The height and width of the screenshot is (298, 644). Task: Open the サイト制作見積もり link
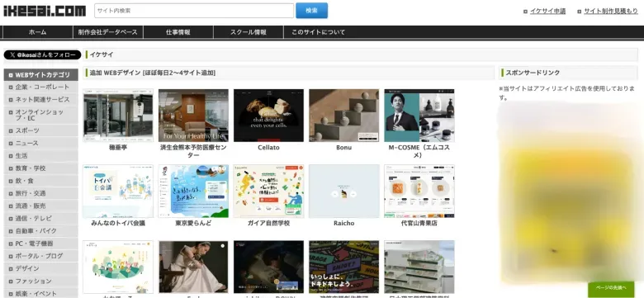[x=611, y=12]
